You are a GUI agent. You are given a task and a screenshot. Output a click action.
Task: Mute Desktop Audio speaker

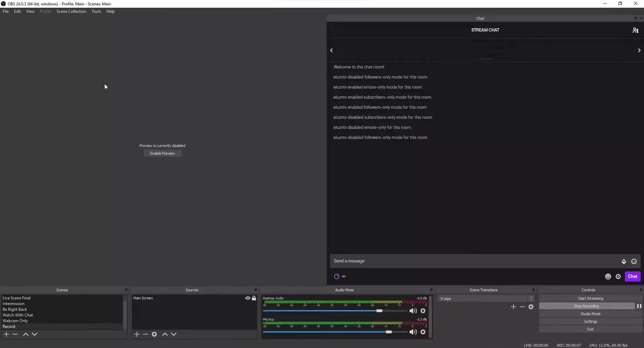point(413,311)
